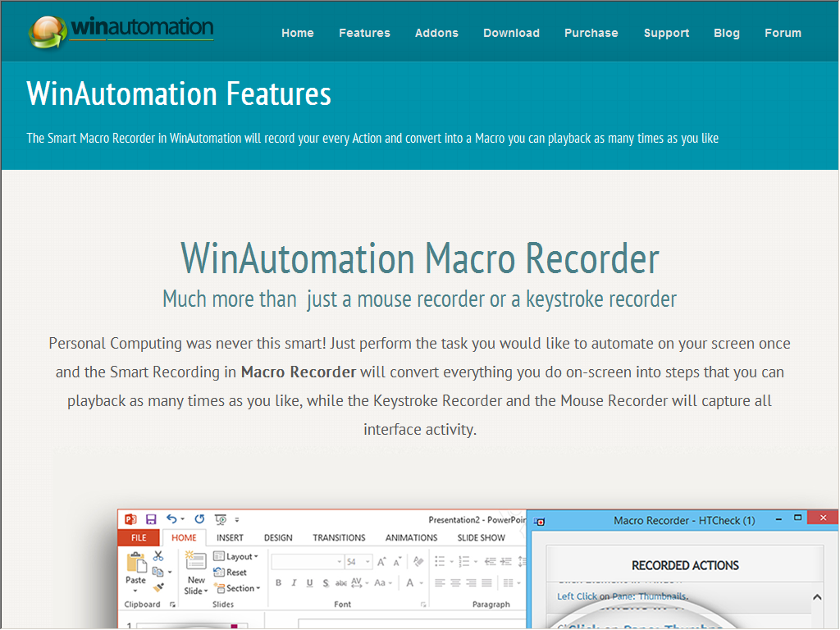
Task: Toggle Bold formatting in PowerPoint
Action: (279, 583)
